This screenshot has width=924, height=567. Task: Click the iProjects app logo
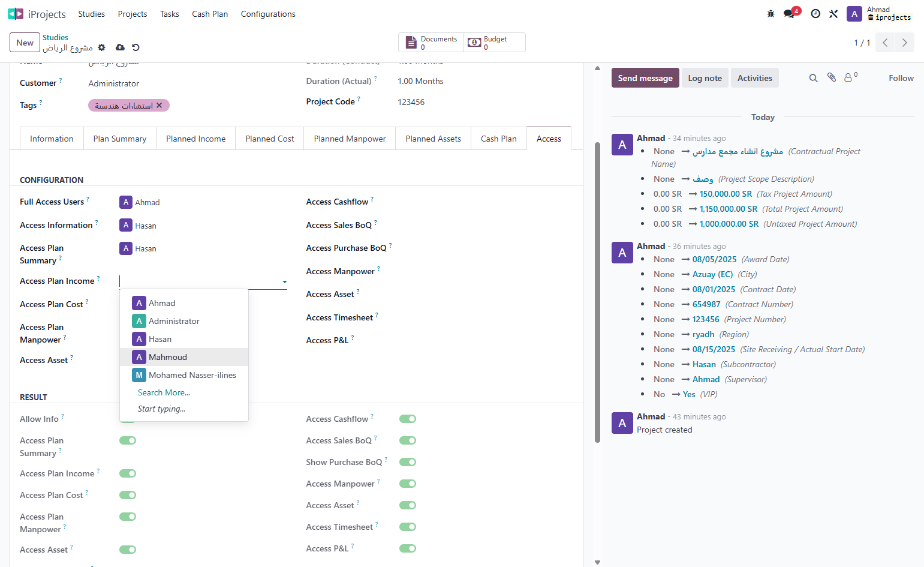tap(16, 14)
